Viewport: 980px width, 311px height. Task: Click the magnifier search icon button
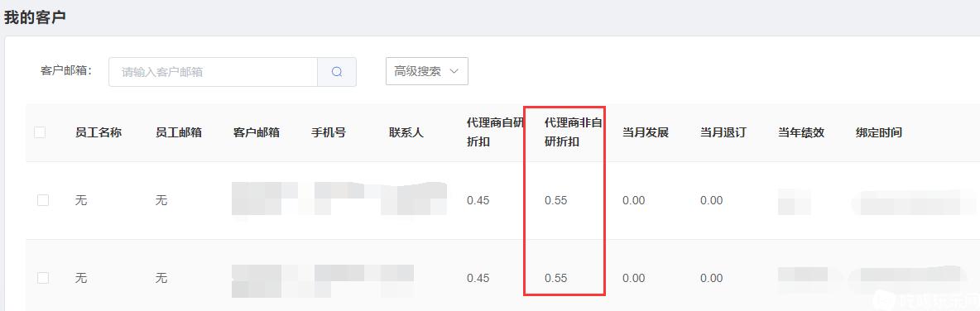point(337,72)
